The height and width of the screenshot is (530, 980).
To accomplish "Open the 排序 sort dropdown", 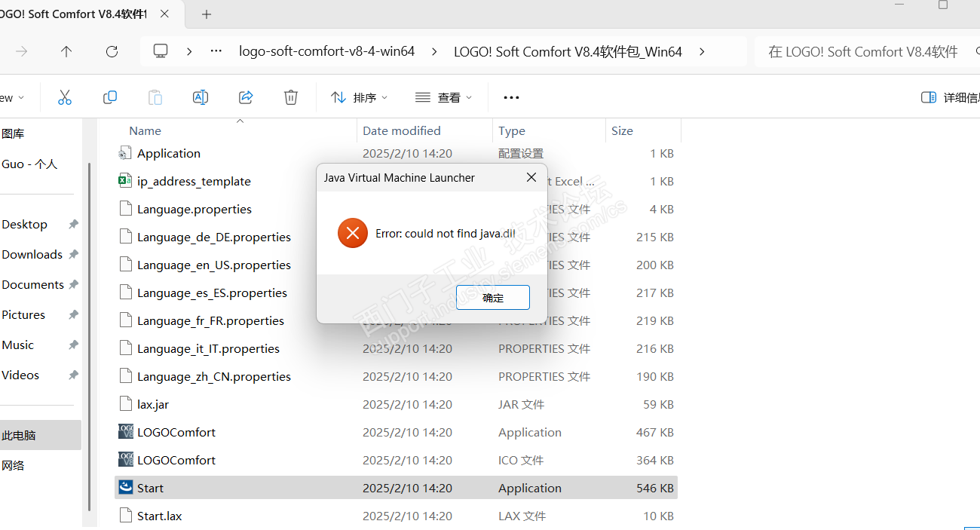I will (360, 97).
